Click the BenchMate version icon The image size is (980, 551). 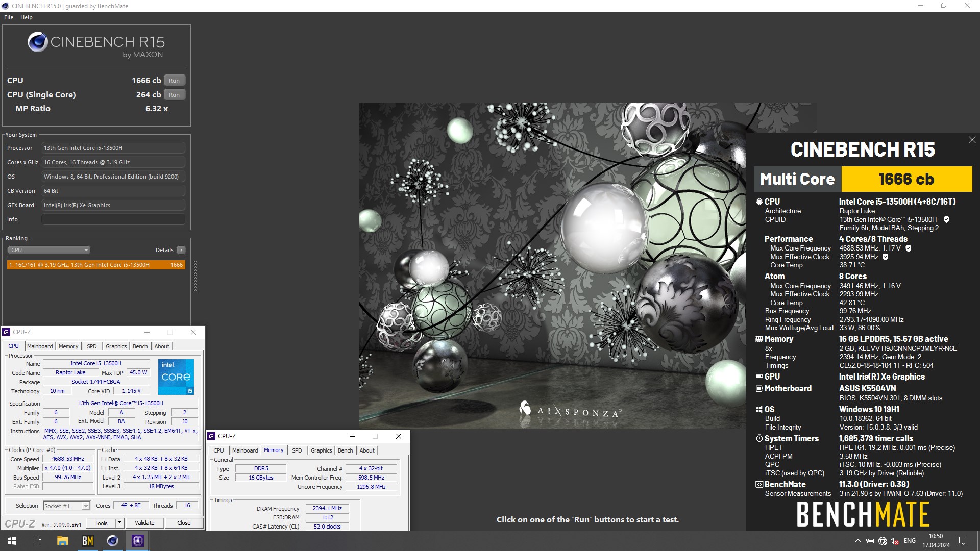pos(759,484)
